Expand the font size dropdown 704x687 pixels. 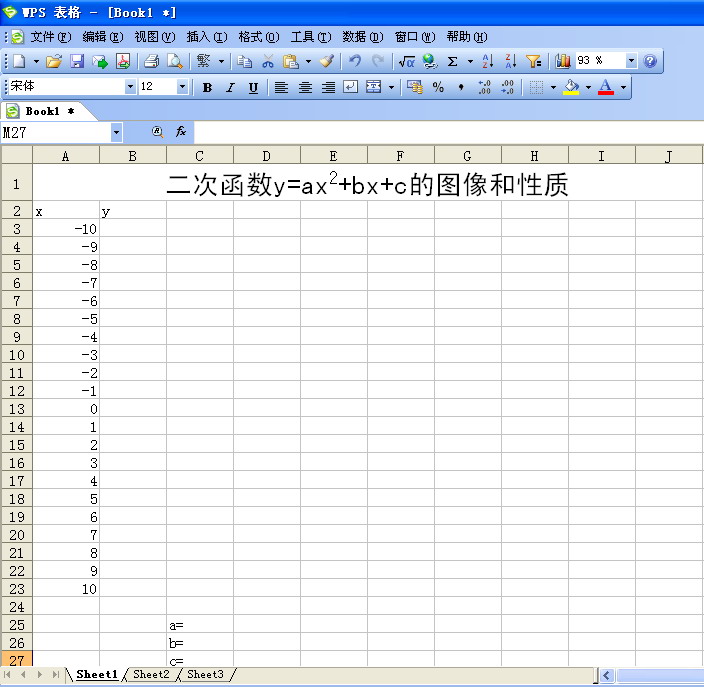tap(182, 87)
